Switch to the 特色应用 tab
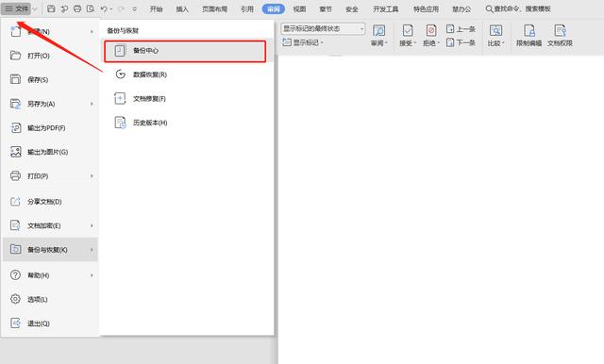Screen dimensions: 604x364 (x=426, y=8)
